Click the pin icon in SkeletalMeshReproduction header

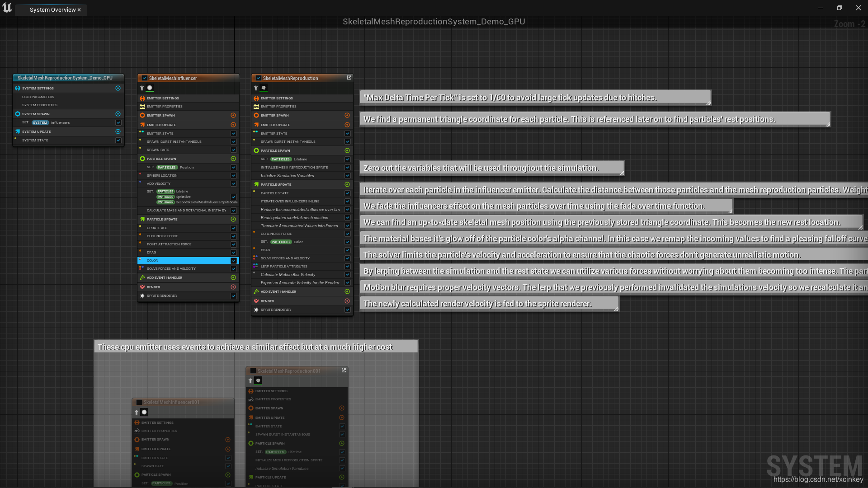(256, 88)
